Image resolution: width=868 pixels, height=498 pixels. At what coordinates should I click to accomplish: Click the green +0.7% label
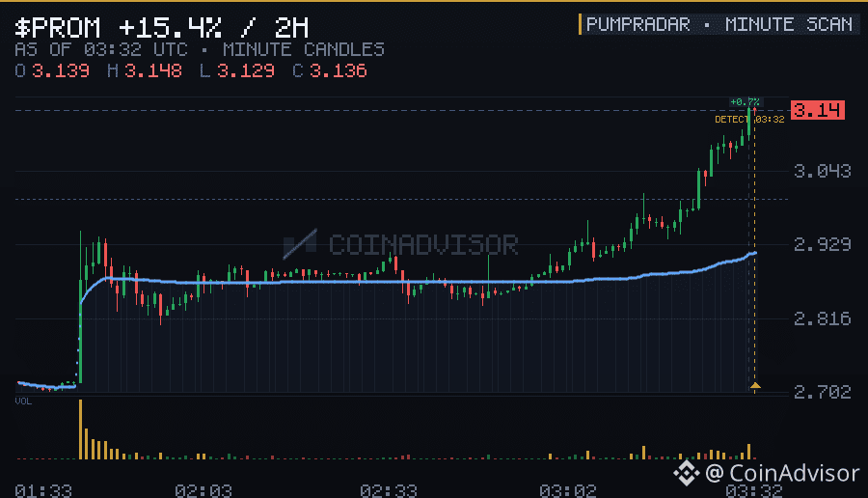pos(746,102)
